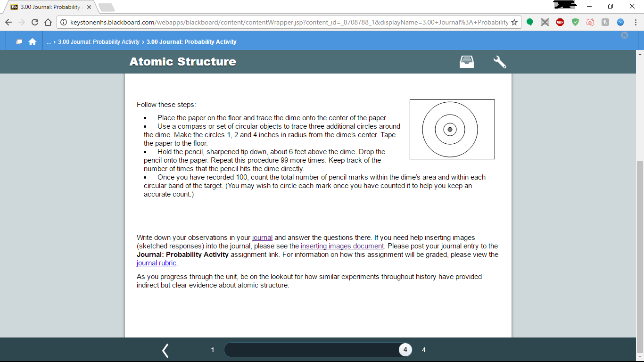Toggle the content menu icon beside home
Screen dimensions: 644x362
pyautogui.click(x=19, y=41)
